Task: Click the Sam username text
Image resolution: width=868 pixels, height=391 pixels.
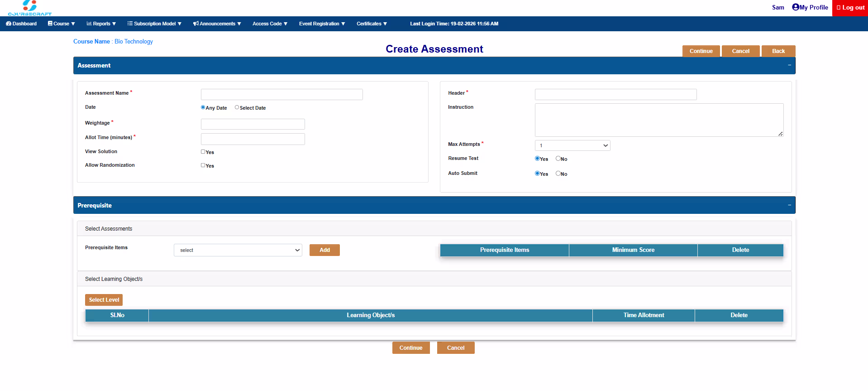Action: pyautogui.click(x=778, y=7)
